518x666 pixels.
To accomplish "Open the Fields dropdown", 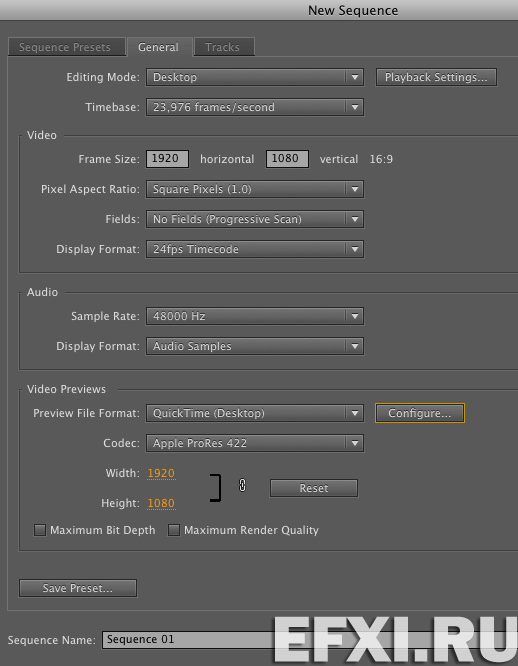I will [255, 219].
